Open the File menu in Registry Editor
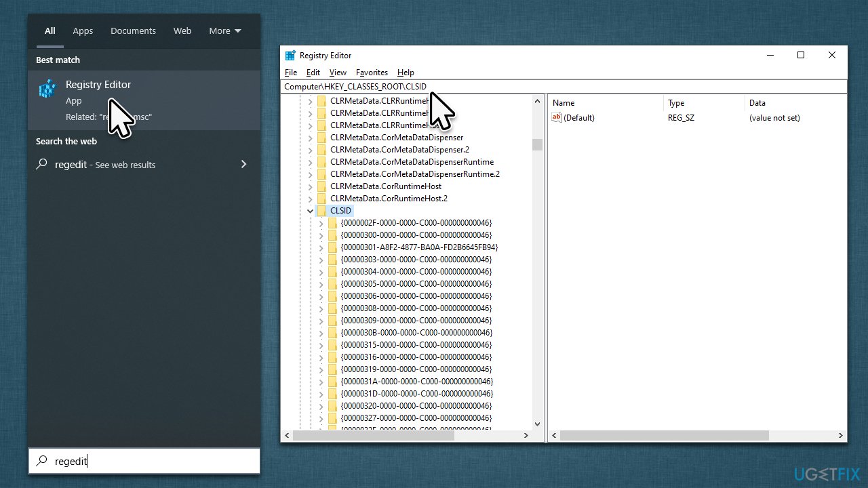868x488 pixels. [x=291, y=73]
